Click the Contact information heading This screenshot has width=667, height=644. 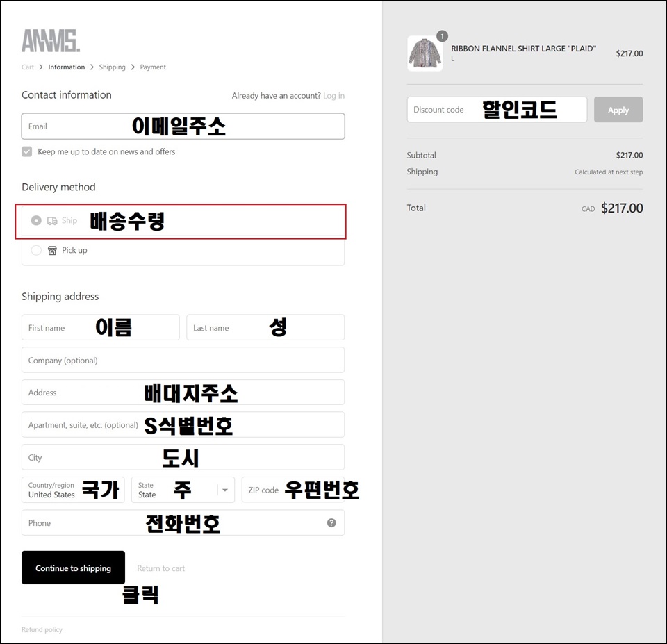(x=67, y=95)
